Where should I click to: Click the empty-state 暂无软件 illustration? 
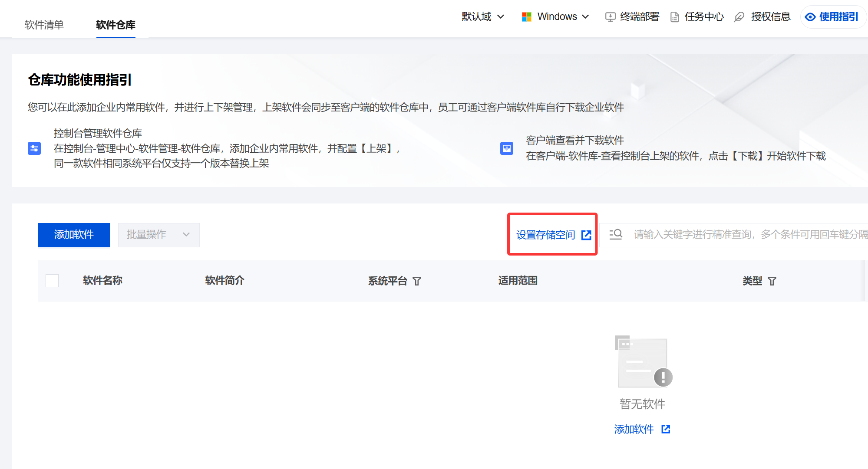click(x=643, y=361)
